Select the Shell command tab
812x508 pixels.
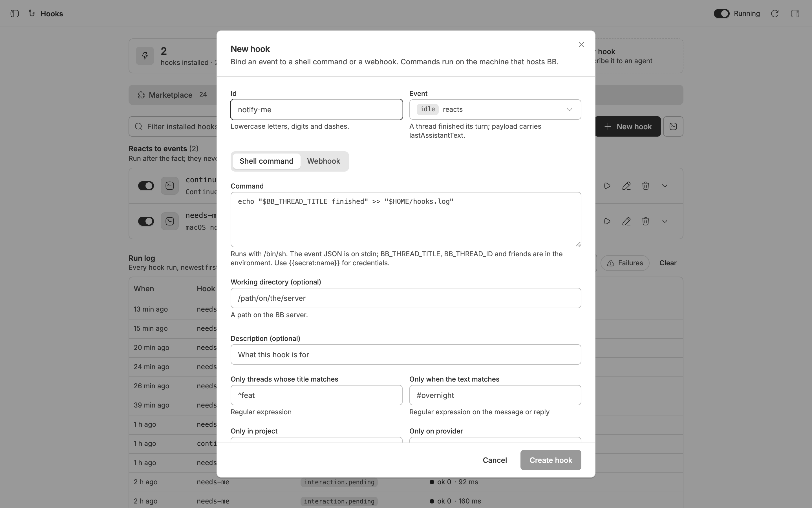pos(266,161)
